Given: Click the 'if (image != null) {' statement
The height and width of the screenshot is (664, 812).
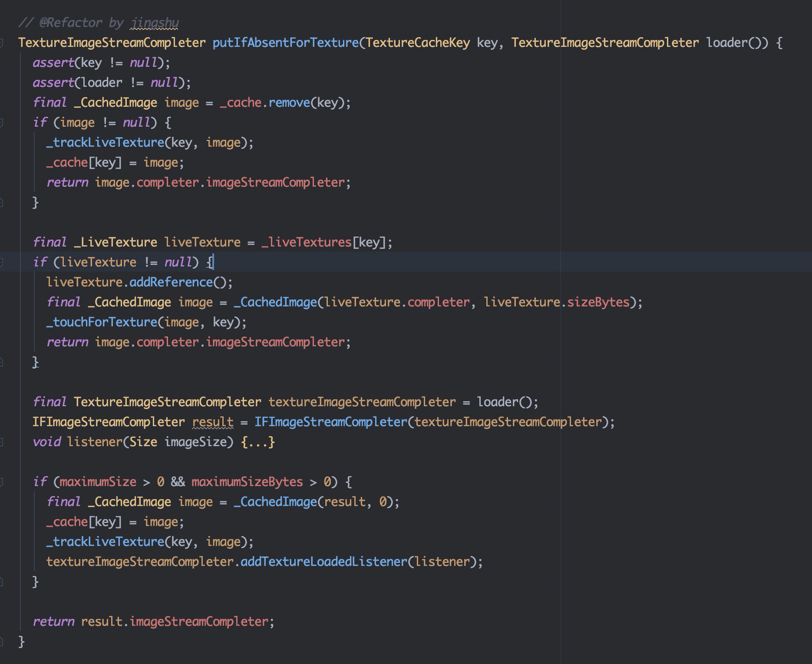Looking at the screenshot, I should pos(102,122).
